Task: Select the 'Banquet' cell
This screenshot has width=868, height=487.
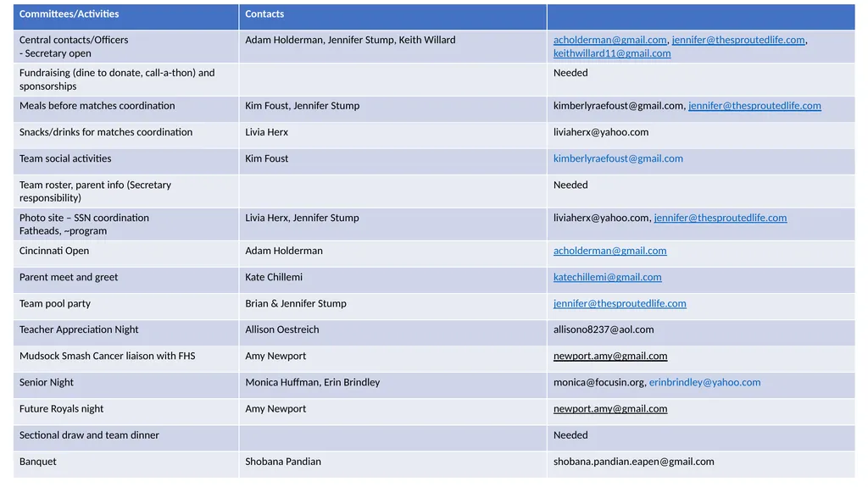Action: [126, 465]
